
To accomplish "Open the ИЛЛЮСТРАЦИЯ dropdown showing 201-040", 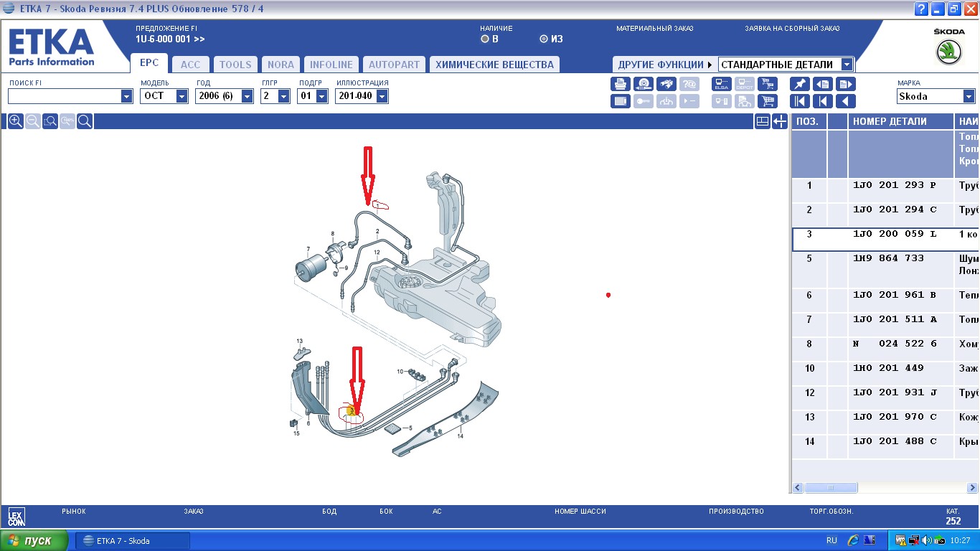I will 382,96.
